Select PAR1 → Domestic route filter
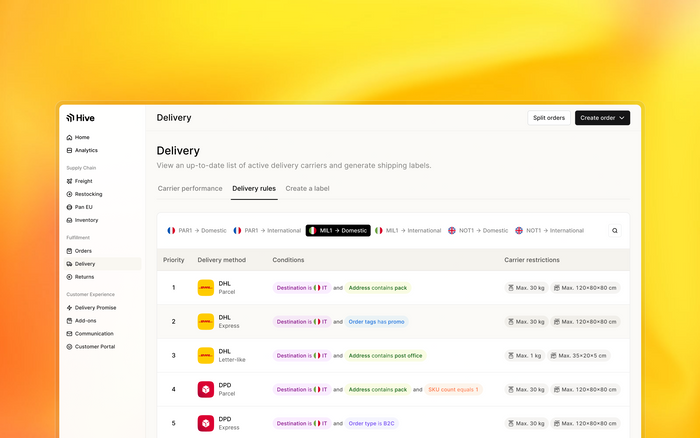700x438 pixels. (197, 230)
